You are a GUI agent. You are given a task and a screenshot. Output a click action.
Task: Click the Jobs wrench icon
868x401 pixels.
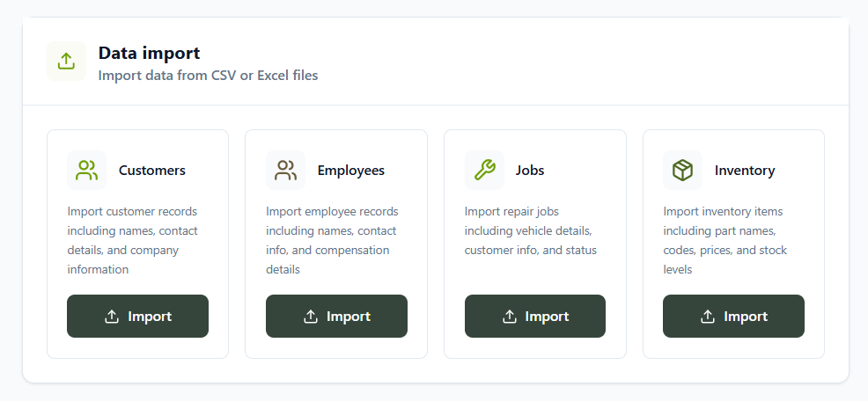484,171
